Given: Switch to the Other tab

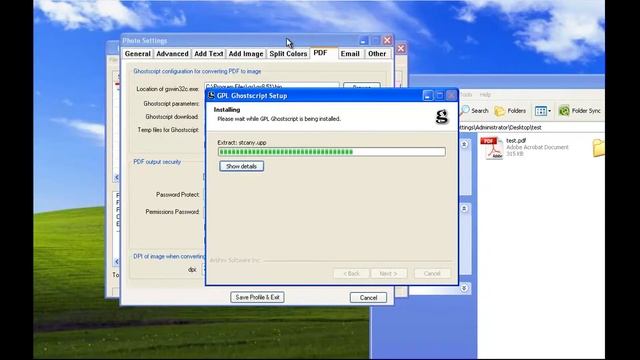Looking at the screenshot, I should tap(377, 54).
